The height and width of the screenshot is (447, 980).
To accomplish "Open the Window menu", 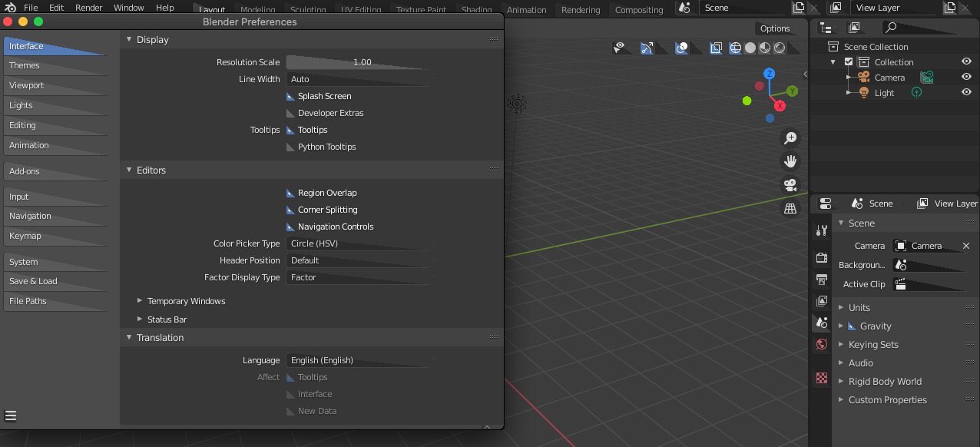I will (x=128, y=8).
